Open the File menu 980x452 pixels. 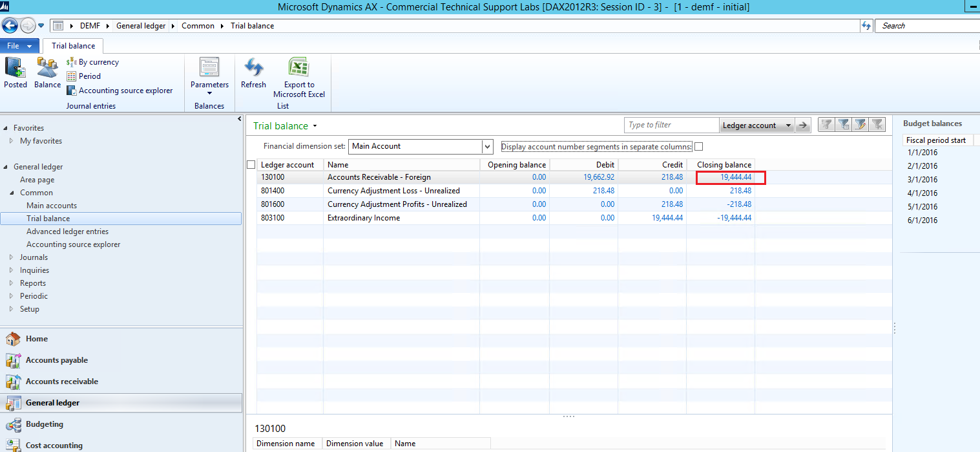point(19,46)
